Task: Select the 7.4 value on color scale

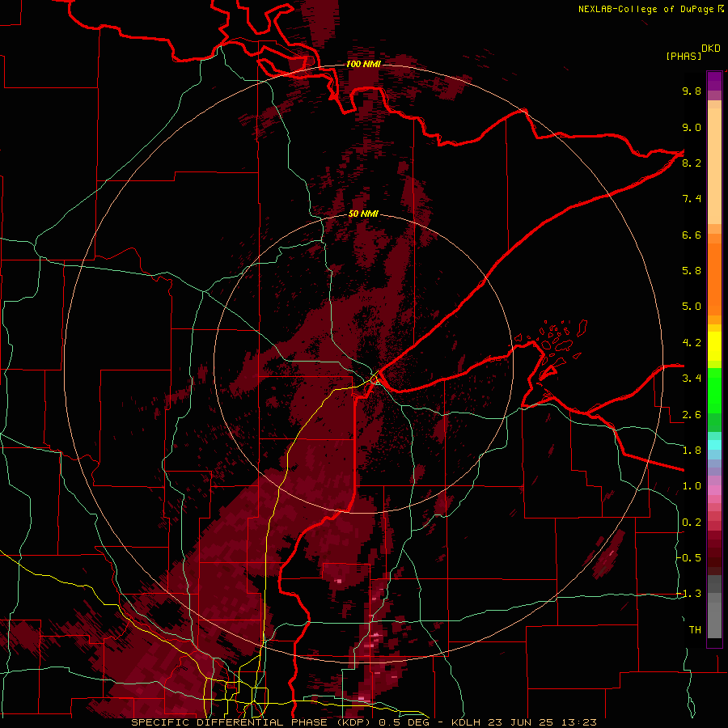Action: [692, 199]
